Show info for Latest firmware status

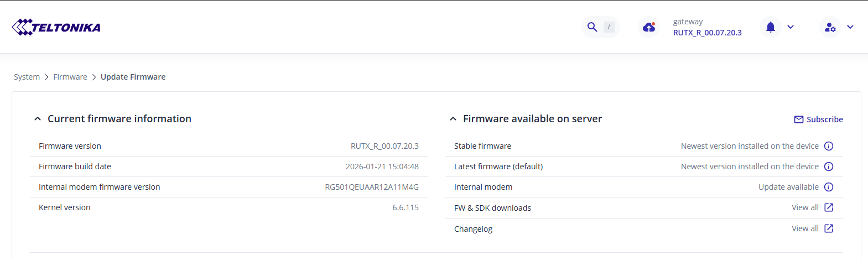point(829,167)
